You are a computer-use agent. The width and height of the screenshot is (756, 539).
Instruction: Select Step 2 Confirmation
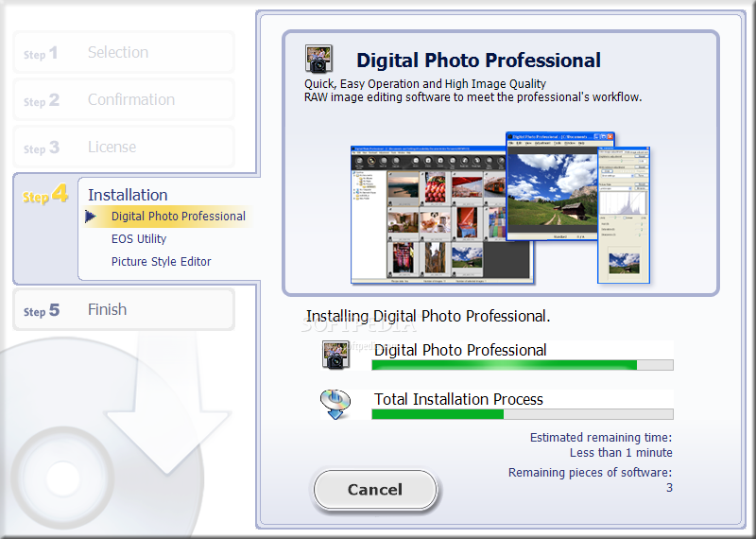coord(124,99)
